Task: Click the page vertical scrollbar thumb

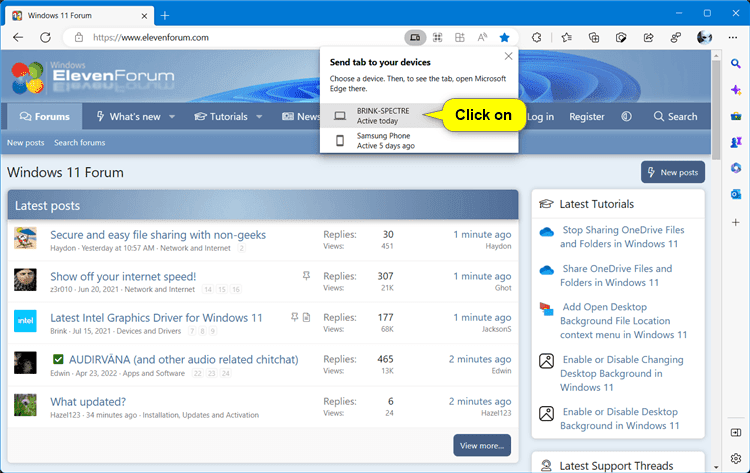Action: pos(716,110)
